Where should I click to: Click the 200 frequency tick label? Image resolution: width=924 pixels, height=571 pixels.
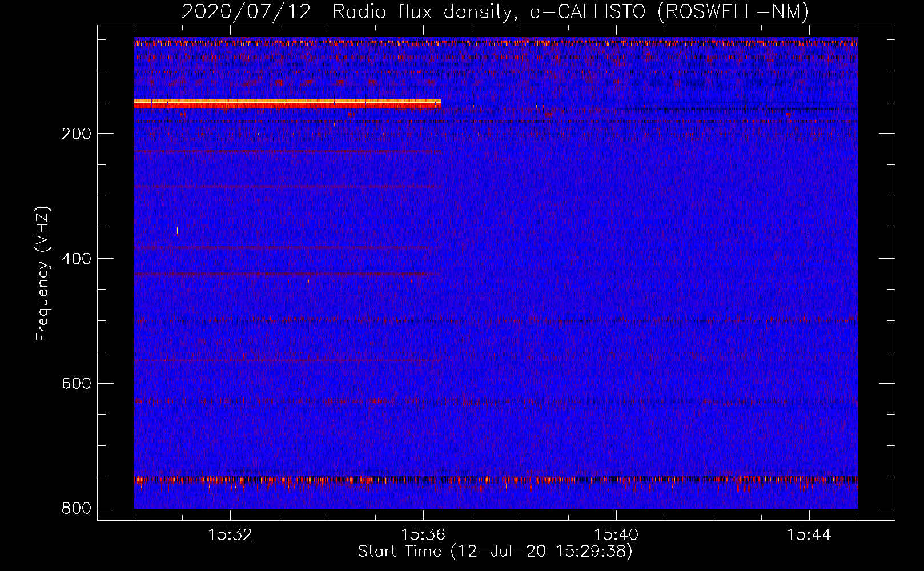tap(77, 134)
